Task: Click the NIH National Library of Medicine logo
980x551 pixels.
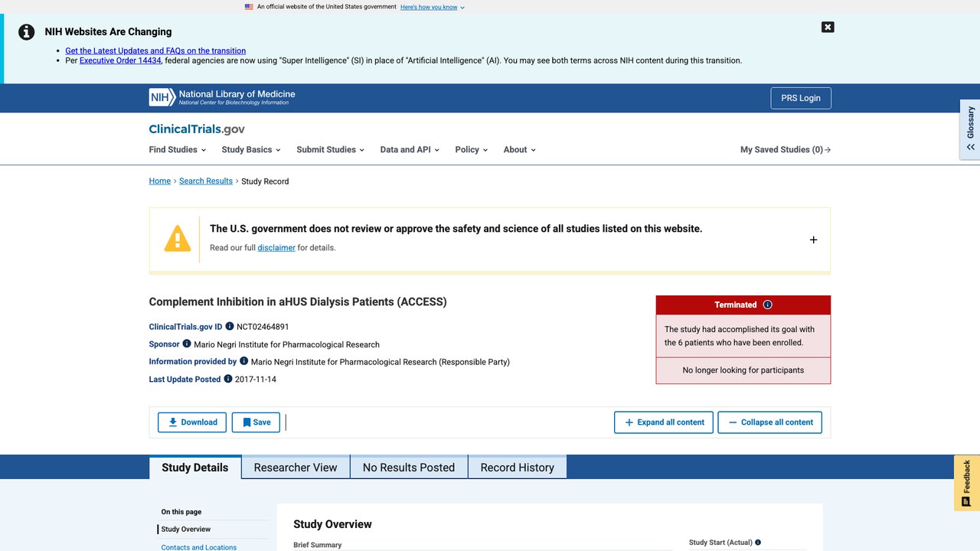Action: [x=222, y=97]
